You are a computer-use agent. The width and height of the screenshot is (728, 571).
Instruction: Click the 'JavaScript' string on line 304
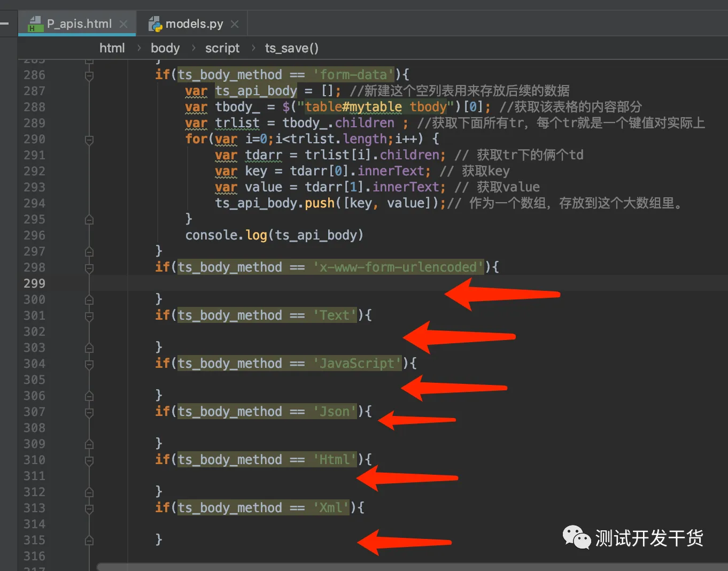pos(357,364)
